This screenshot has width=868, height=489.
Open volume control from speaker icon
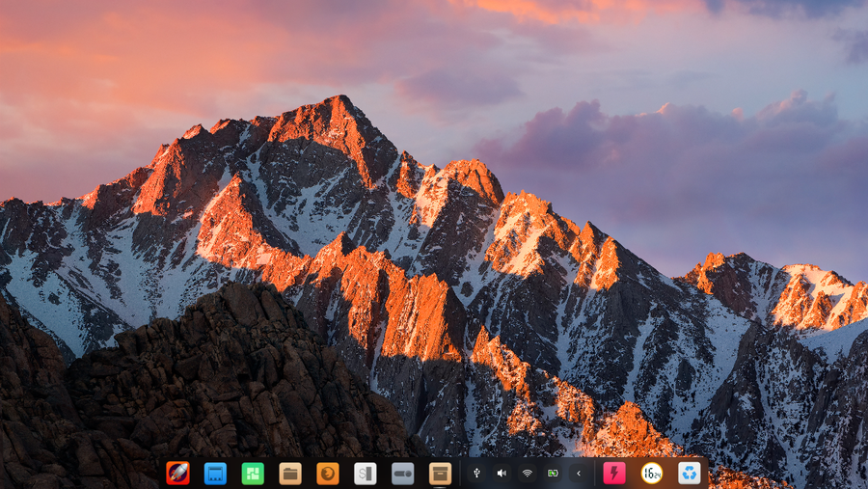[x=502, y=473]
